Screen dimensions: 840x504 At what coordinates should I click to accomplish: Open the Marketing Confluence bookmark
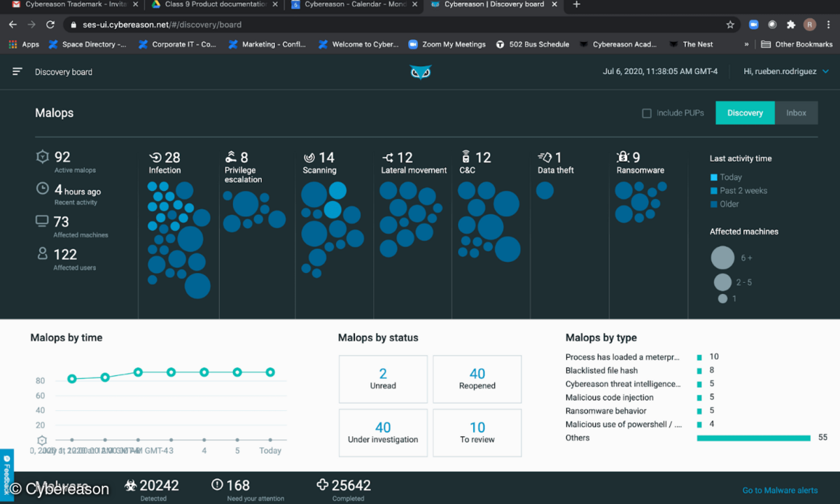267,44
